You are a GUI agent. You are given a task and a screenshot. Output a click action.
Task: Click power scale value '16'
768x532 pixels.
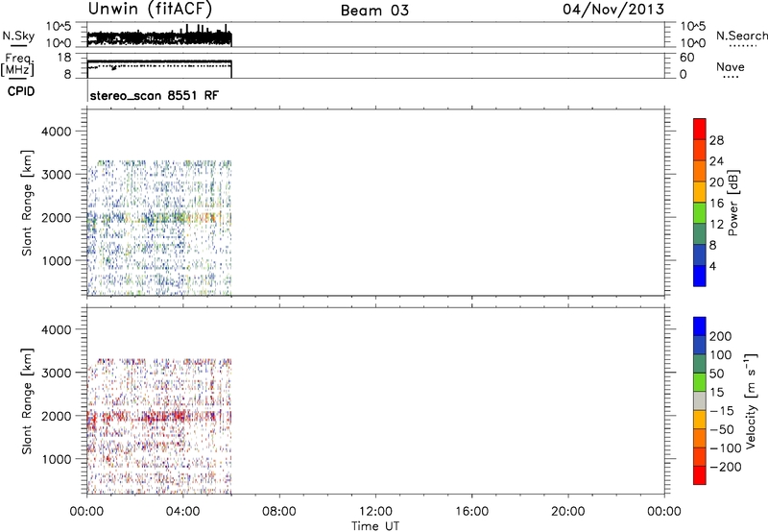click(x=716, y=204)
